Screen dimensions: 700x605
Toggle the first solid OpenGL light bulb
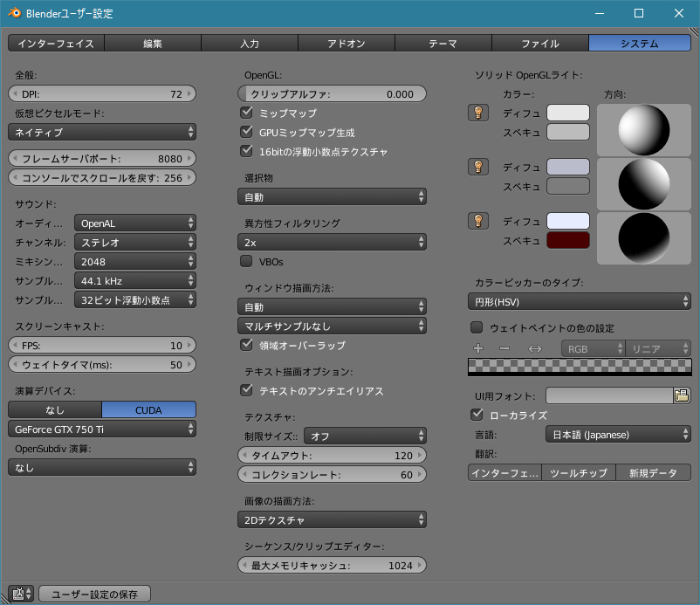477,113
